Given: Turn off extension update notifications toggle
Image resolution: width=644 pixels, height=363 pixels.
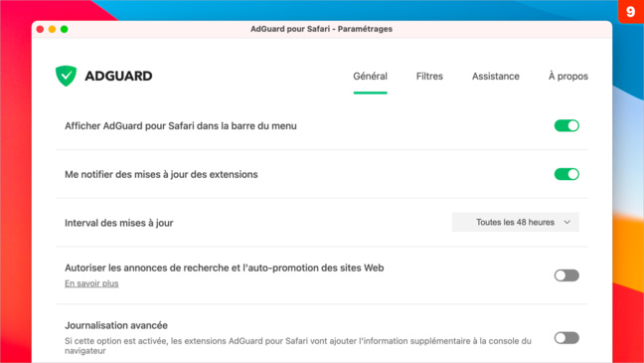Looking at the screenshot, I should (x=566, y=174).
